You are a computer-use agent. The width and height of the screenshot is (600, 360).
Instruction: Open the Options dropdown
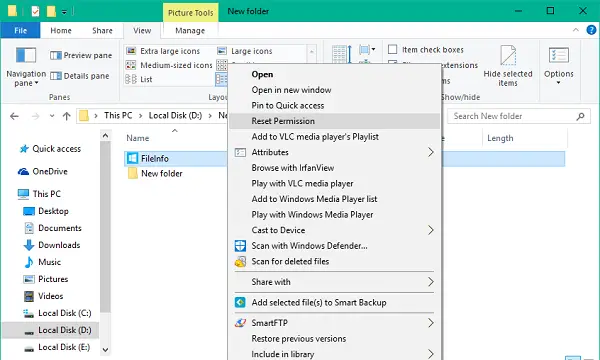[559, 66]
